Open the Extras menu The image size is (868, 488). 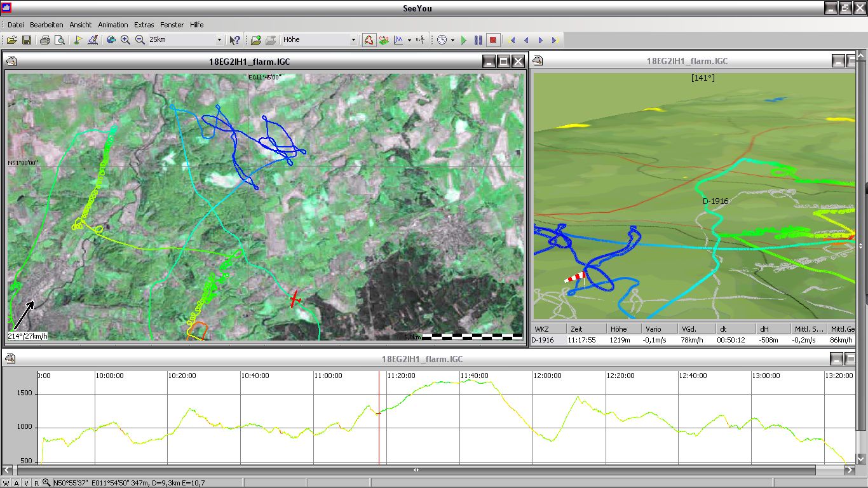[x=144, y=25]
